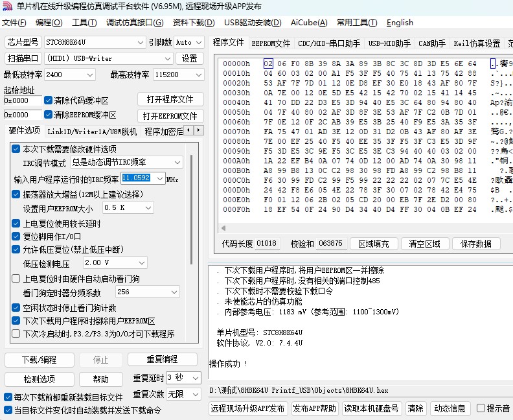Toggle 振荡器放大增益 checkbox
The width and height of the screenshot is (513, 420).
[x=16, y=194]
